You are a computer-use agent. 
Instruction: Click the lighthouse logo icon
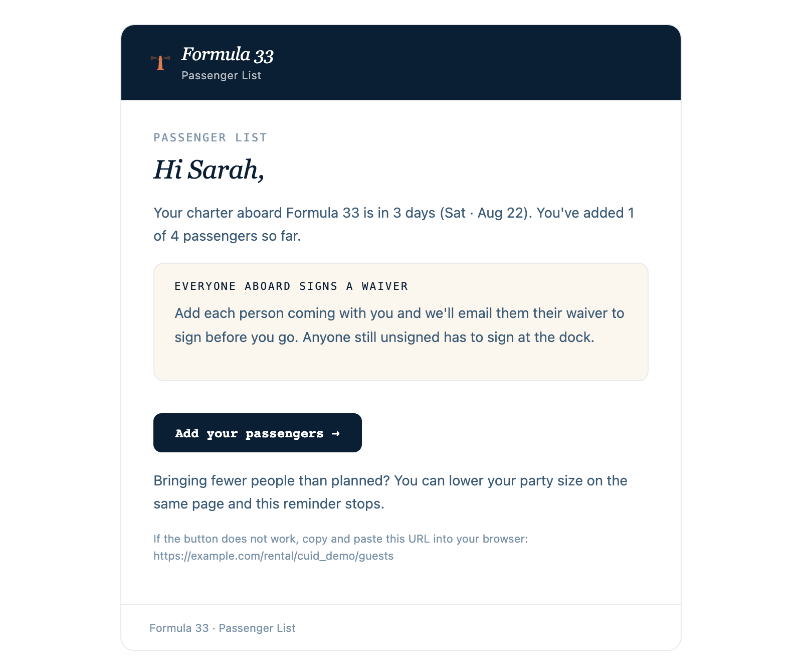coord(160,63)
